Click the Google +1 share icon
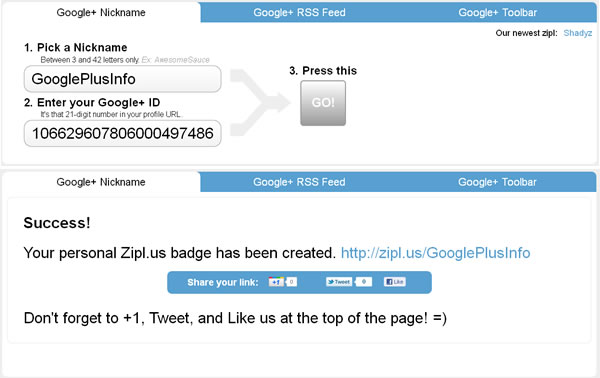The image size is (600, 378). tap(276, 282)
